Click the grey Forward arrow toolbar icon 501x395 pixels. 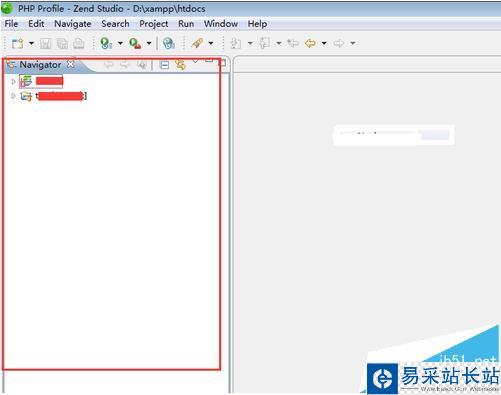click(339, 43)
